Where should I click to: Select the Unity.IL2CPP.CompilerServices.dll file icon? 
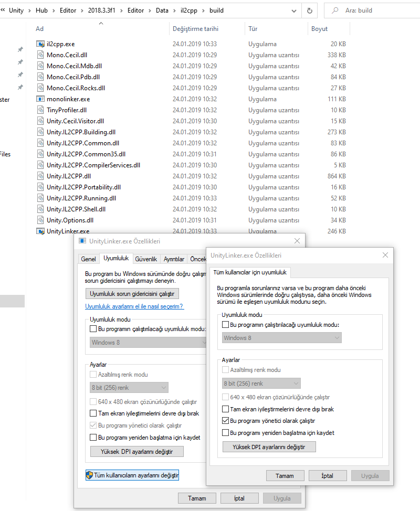(40, 165)
